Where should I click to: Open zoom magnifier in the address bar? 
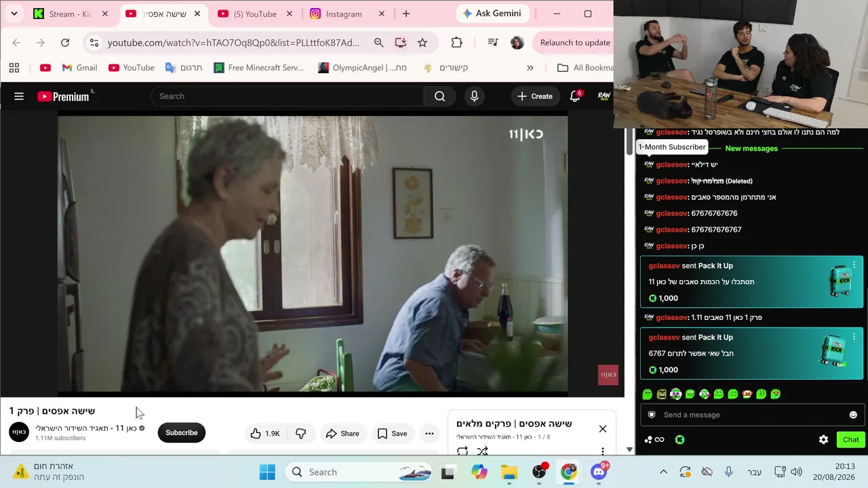(x=378, y=43)
